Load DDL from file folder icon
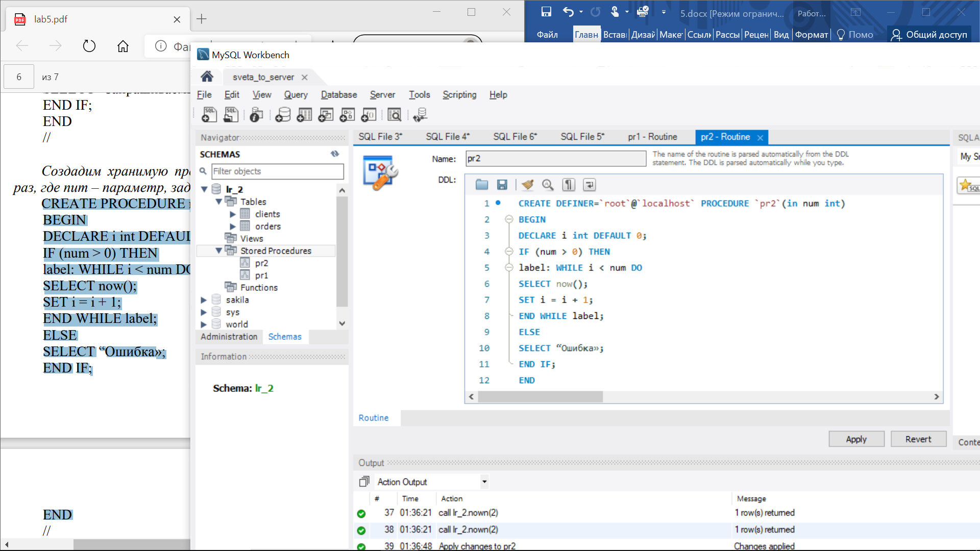 [x=482, y=185]
